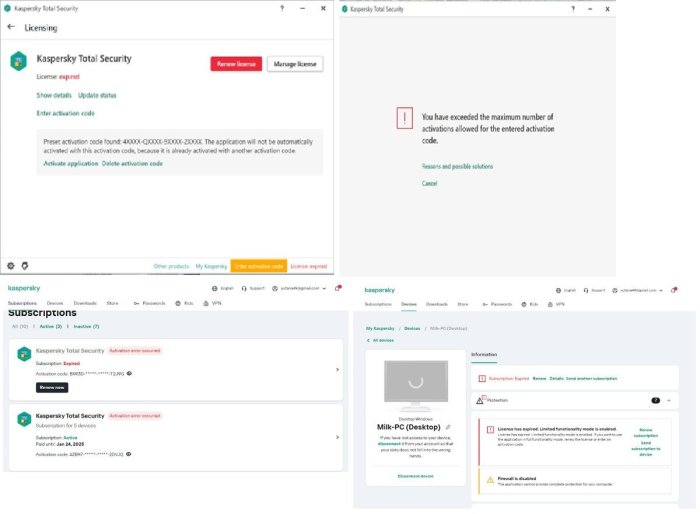Click the notification bell on Subscriptions page
This screenshot has height=514, width=700.
pos(338,288)
